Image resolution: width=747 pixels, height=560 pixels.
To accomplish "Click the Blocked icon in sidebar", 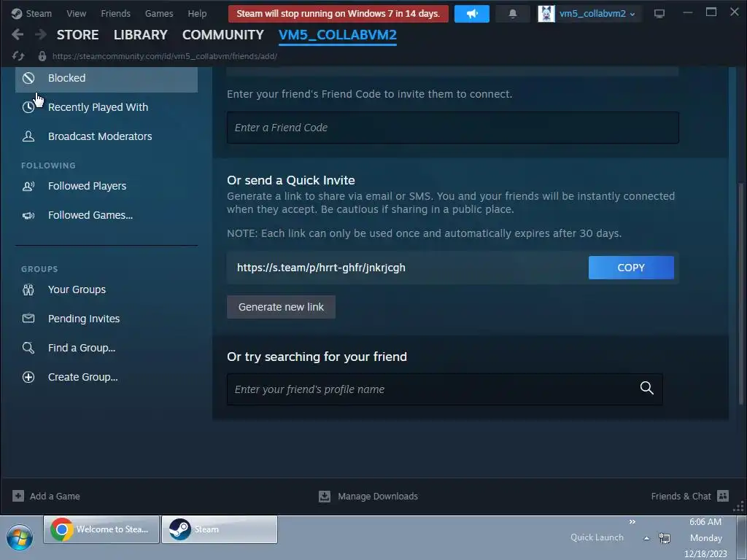I will coord(28,78).
